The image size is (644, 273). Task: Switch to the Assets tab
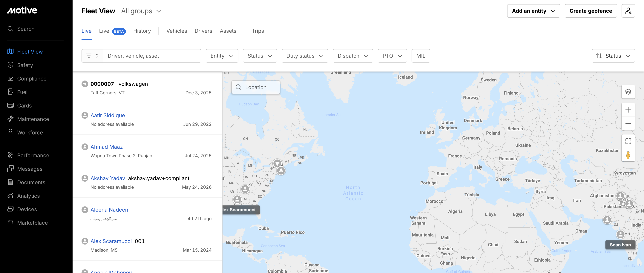(x=228, y=31)
